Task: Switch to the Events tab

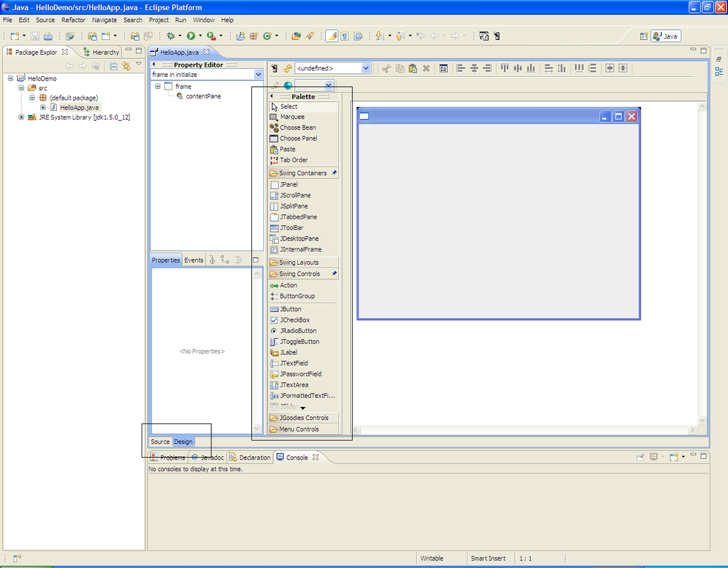Action: coord(194,260)
